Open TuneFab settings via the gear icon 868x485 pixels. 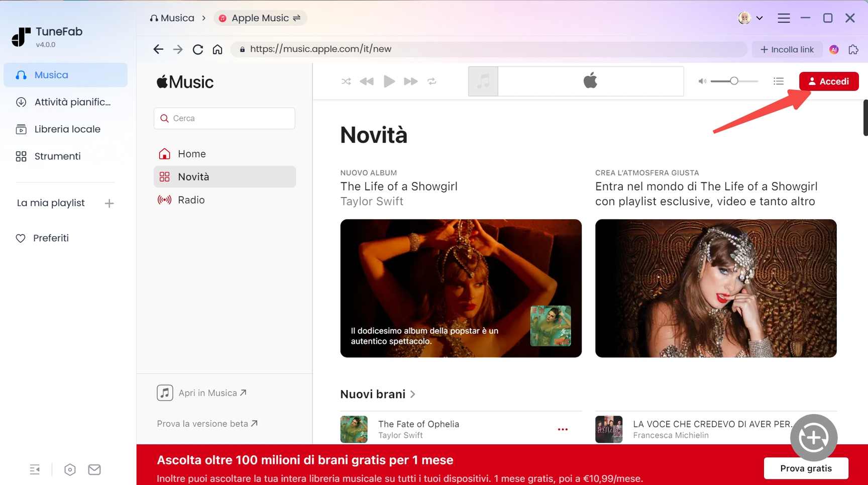click(x=70, y=469)
